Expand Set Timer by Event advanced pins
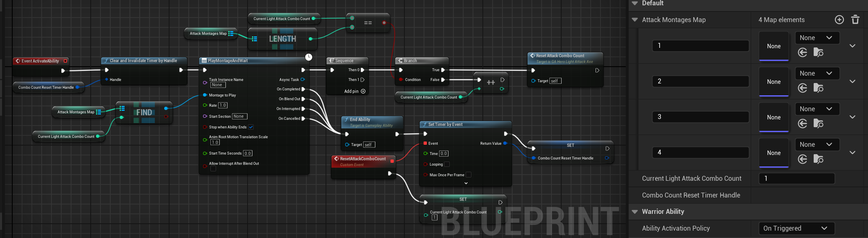 pyautogui.click(x=466, y=183)
